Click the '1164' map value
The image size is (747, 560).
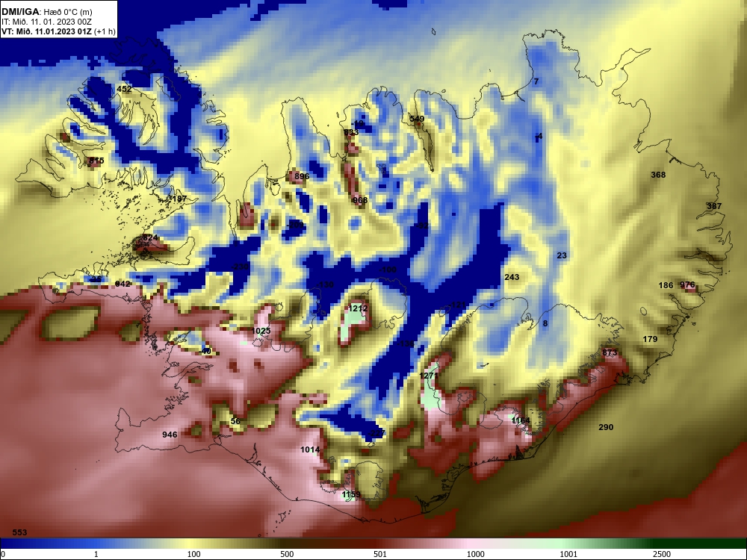coord(521,420)
